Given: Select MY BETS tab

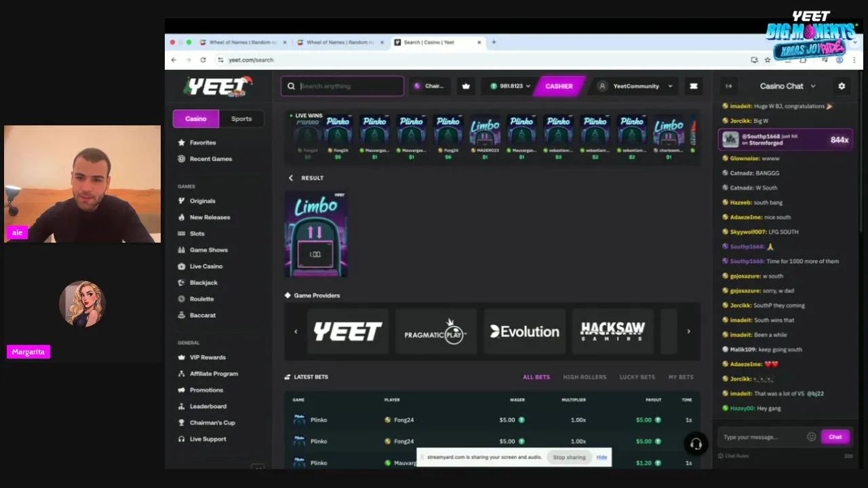Looking at the screenshot, I should [x=681, y=377].
